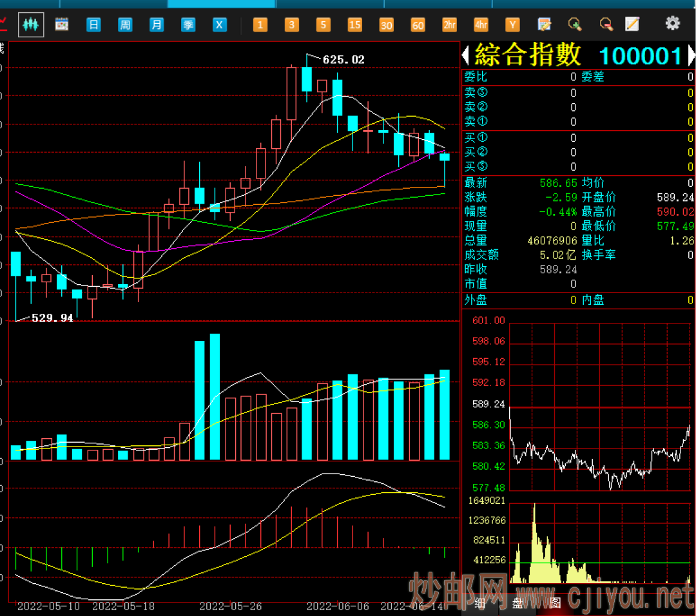
Task: Open the calendar date icon
Action: pos(62,24)
